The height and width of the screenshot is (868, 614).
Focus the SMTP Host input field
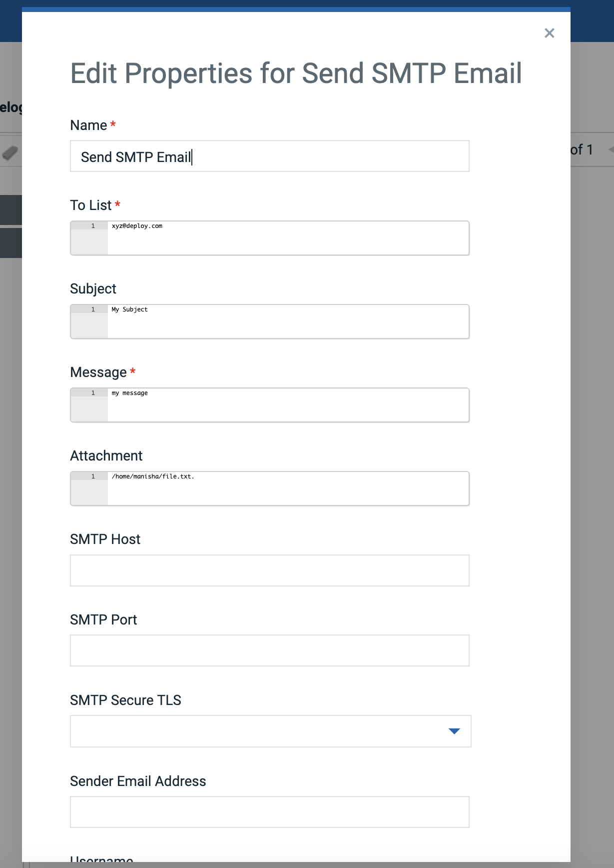tap(269, 570)
